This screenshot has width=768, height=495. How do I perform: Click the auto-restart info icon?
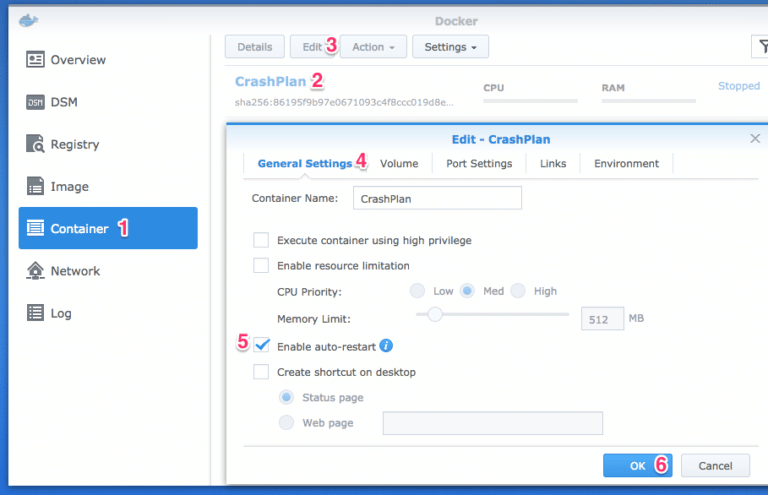point(386,346)
